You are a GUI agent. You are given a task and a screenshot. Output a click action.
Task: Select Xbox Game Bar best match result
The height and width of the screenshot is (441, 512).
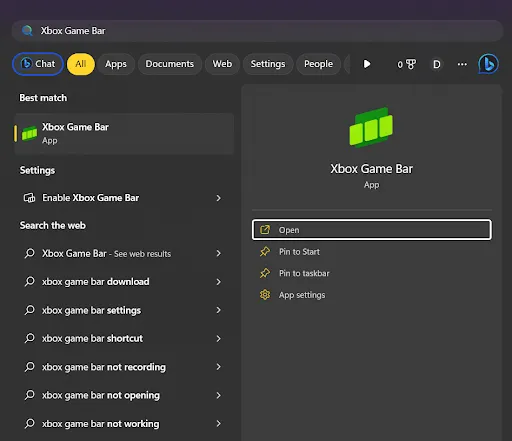[124, 134]
